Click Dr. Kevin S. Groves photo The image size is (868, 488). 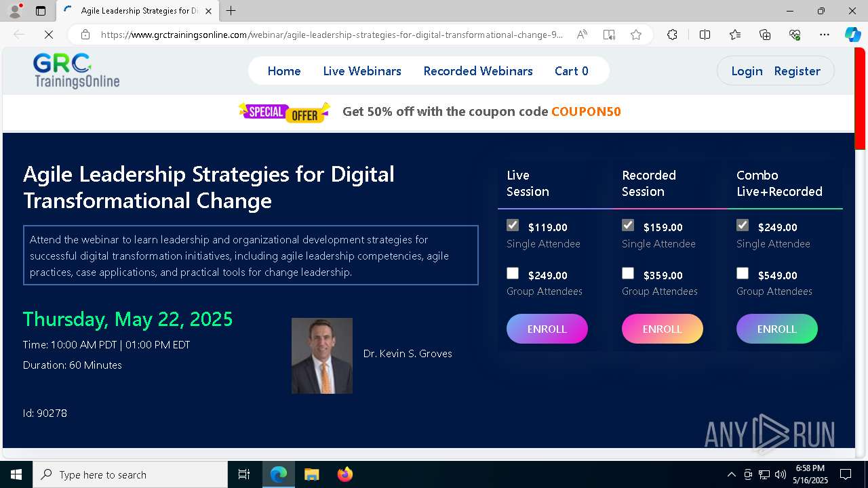point(322,356)
